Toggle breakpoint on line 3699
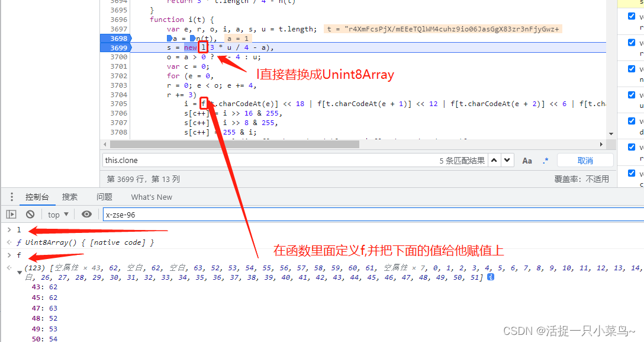The width and height of the screenshot is (644, 342). [114, 47]
